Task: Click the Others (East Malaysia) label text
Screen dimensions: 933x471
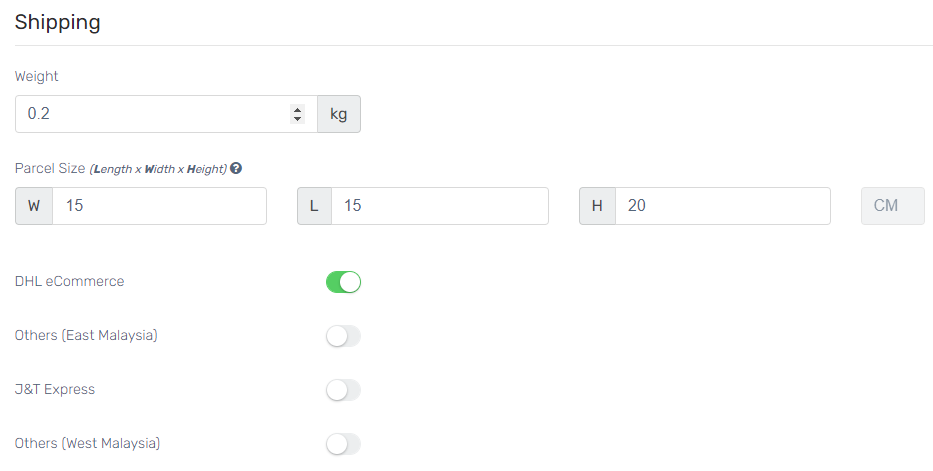Action: 86,335
